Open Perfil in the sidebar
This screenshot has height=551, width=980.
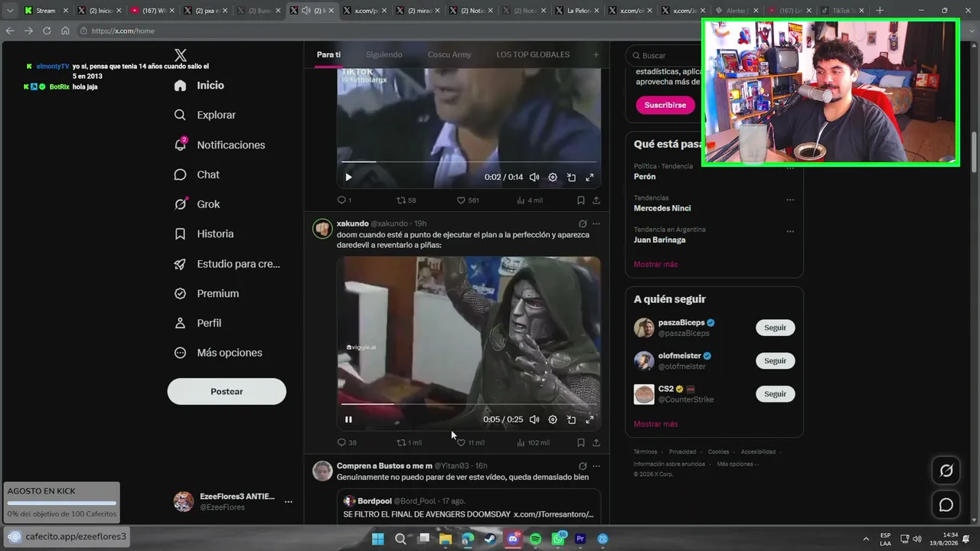(198, 323)
